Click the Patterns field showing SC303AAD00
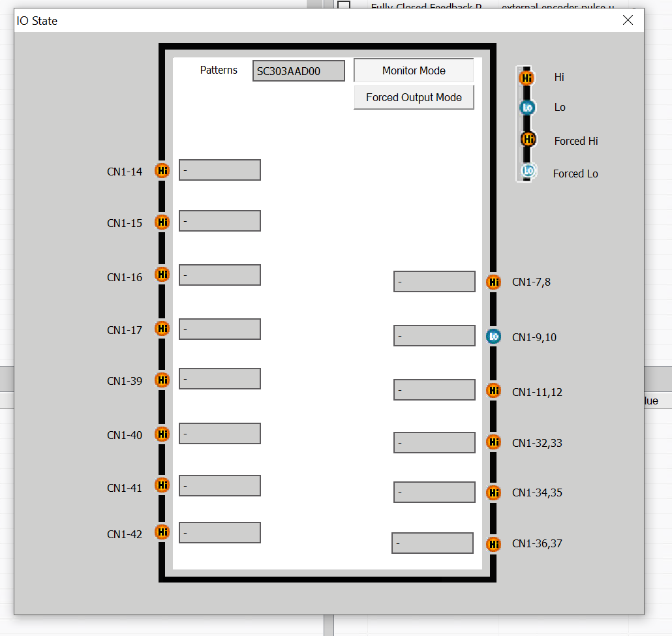The image size is (672, 636). pos(298,71)
